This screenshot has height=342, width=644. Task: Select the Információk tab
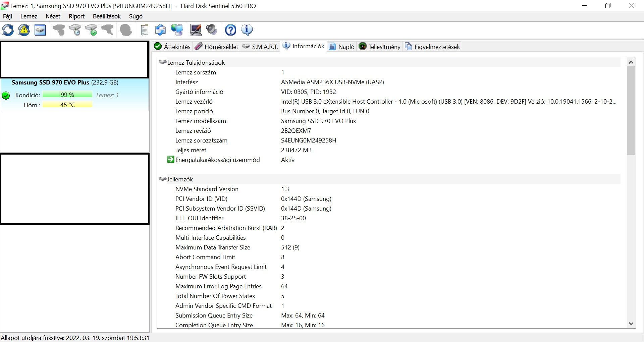(x=304, y=46)
